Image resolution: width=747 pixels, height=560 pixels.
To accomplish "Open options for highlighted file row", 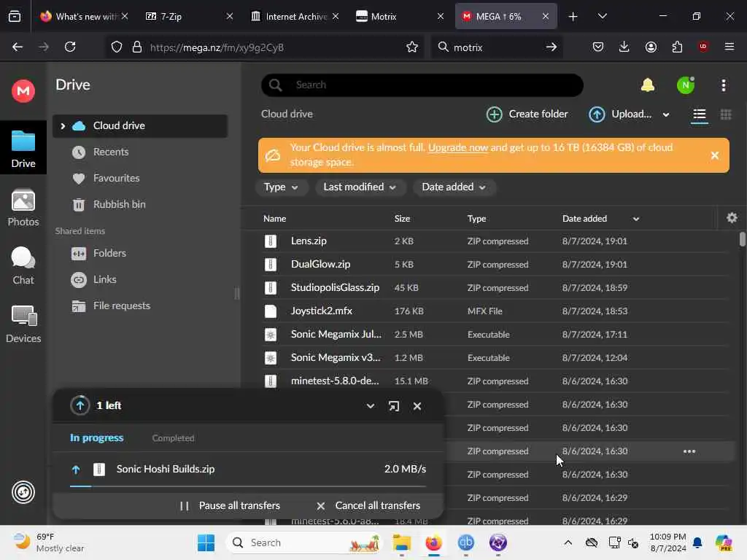I will point(689,451).
